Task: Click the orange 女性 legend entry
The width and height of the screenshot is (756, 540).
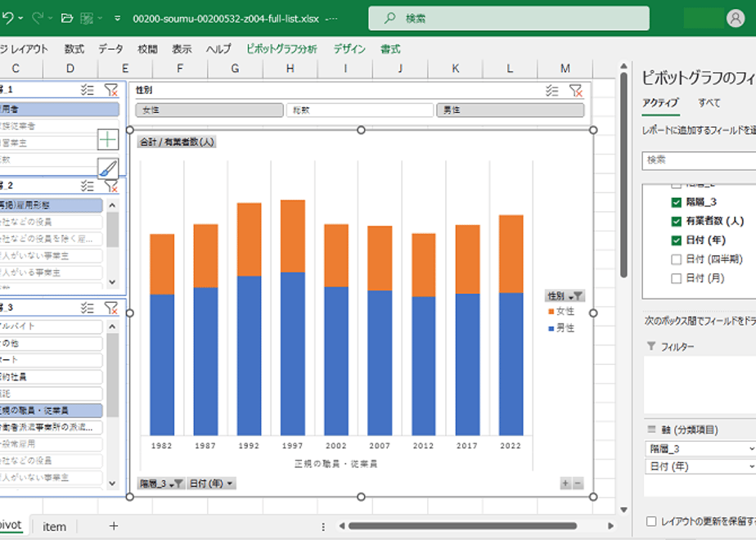Action: tap(561, 312)
